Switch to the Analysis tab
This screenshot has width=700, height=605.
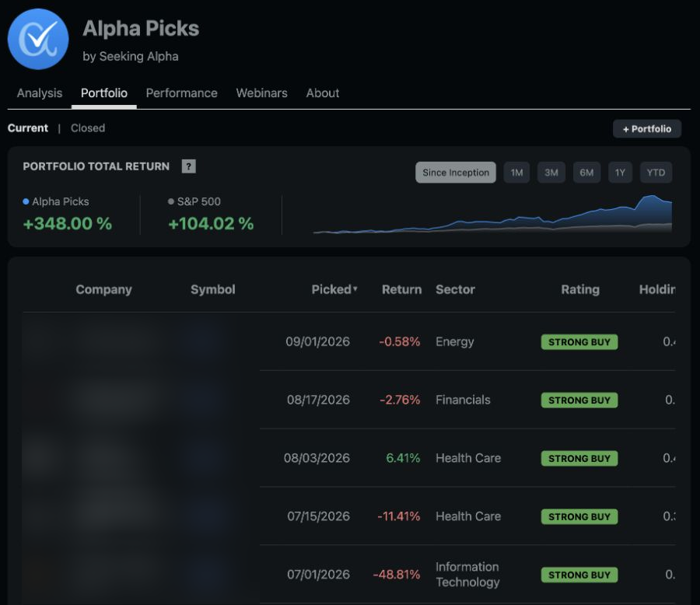pos(40,93)
